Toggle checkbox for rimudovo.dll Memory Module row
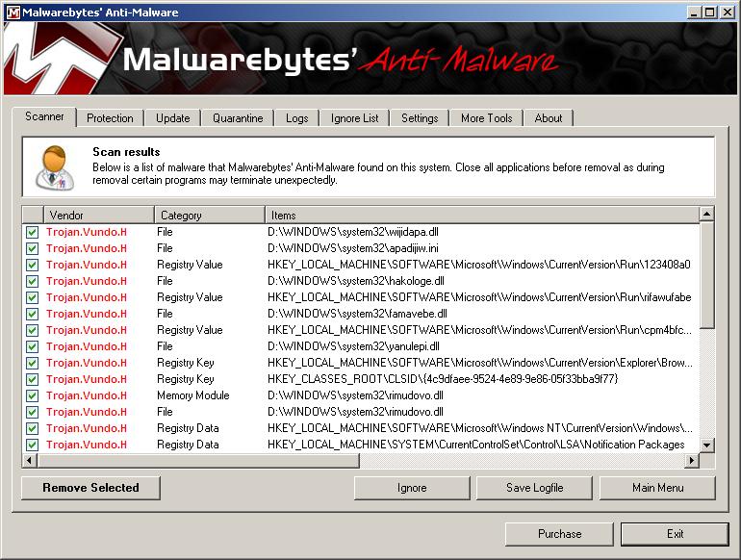The image size is (741, 560). tap(32, 395)
